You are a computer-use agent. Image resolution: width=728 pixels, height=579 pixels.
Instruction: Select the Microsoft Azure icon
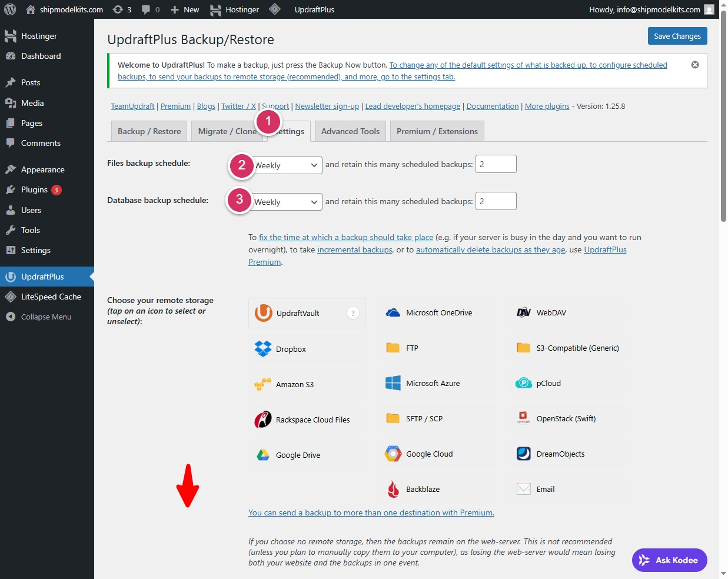pyautogui.click(x=393, y=384)
